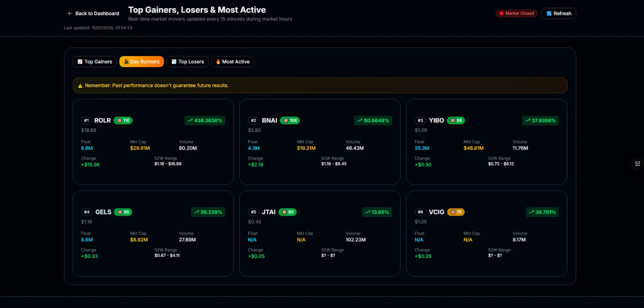Click the #6 rank badge

coord(420,212)
